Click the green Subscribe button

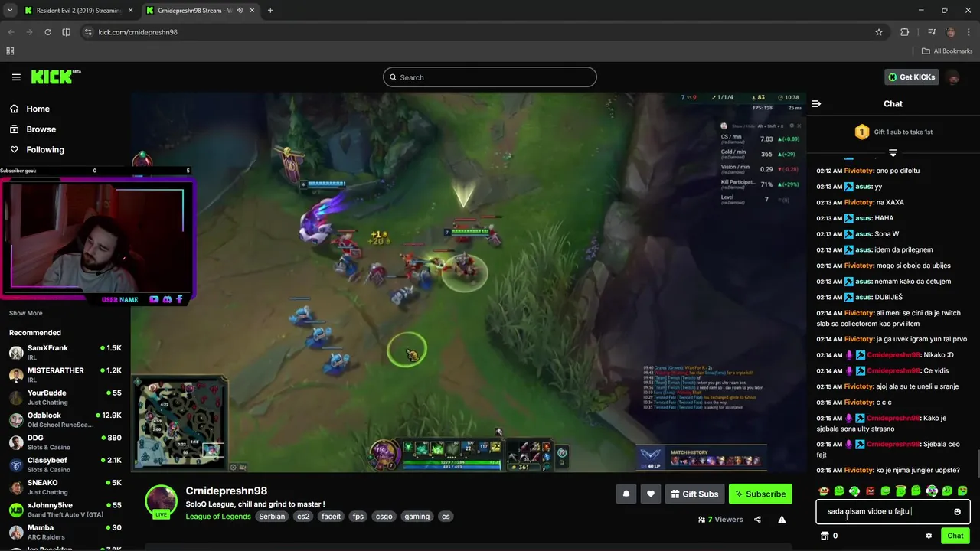point(760,494)
